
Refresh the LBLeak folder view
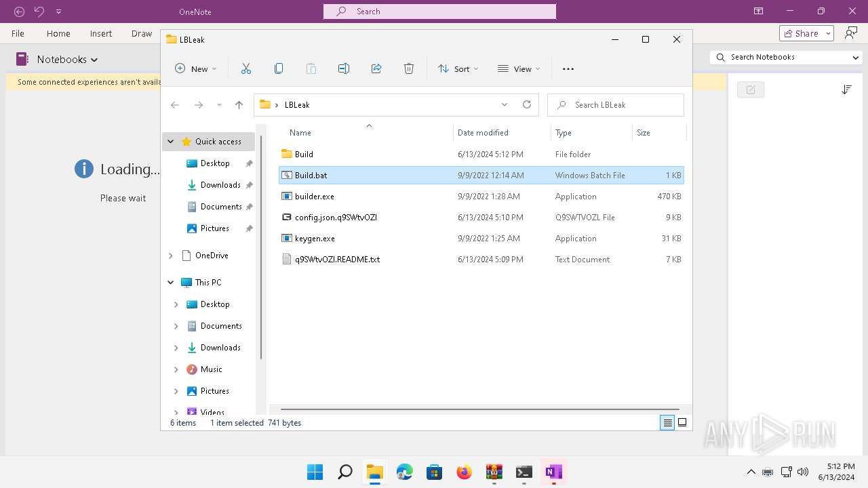(527, 104)
